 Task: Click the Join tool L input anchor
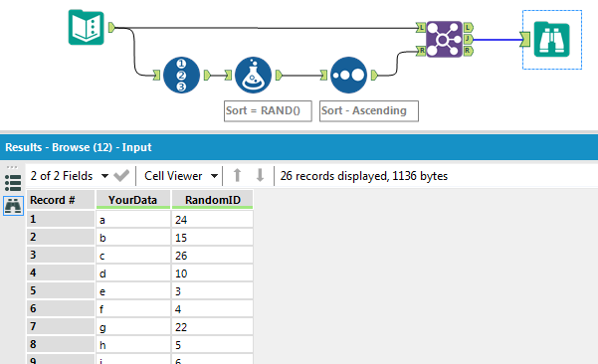pos(421,28)
